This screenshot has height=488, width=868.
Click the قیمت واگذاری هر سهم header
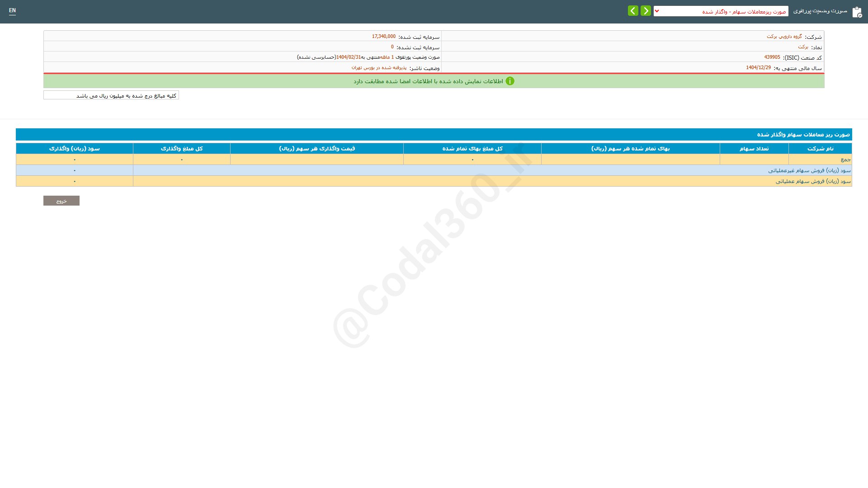click(316, 149)
